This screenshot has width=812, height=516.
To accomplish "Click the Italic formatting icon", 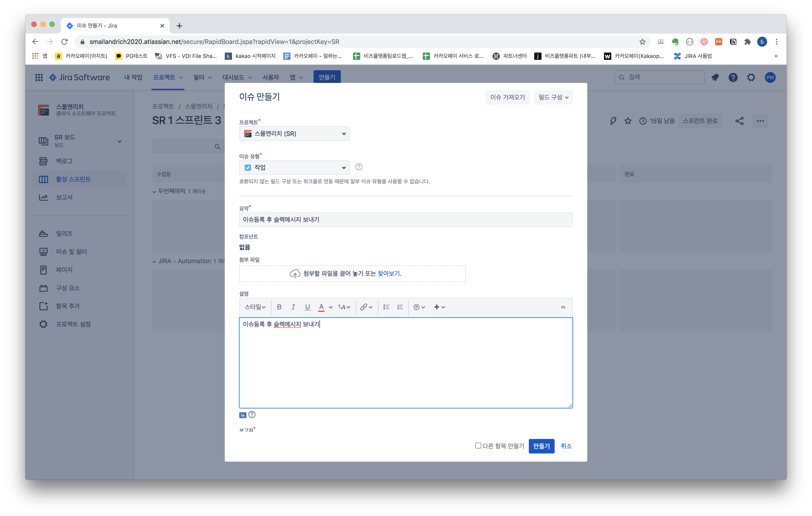I will pyautogui.click(x=293, y=307).
